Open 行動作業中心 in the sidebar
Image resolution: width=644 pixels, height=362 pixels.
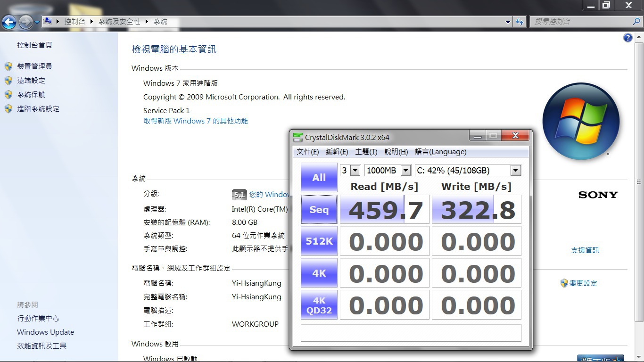tap(38, 319)
